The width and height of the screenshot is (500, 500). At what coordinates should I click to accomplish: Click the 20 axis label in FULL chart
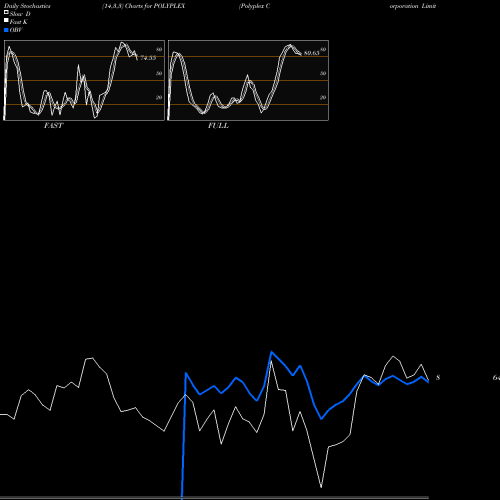[323, 97]
